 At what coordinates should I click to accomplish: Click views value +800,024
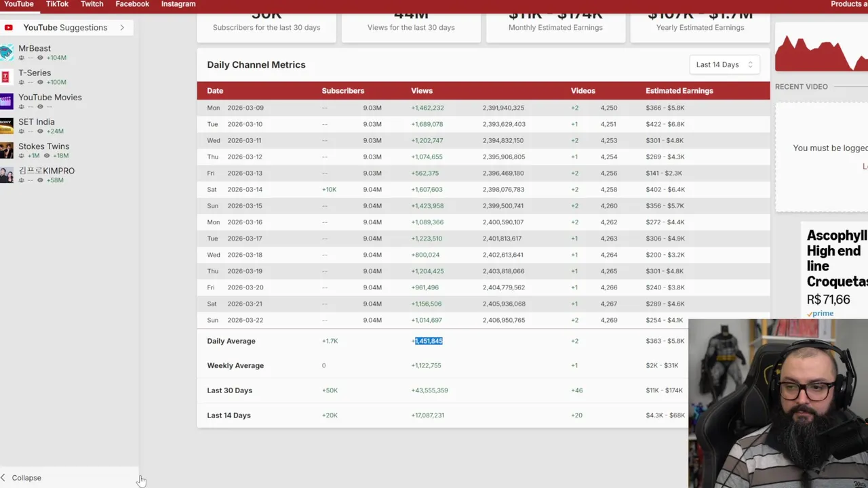click(x=425, y=255)
